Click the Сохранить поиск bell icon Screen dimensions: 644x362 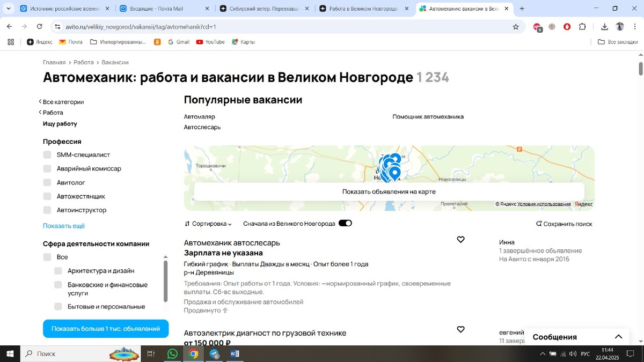point(538,224)
